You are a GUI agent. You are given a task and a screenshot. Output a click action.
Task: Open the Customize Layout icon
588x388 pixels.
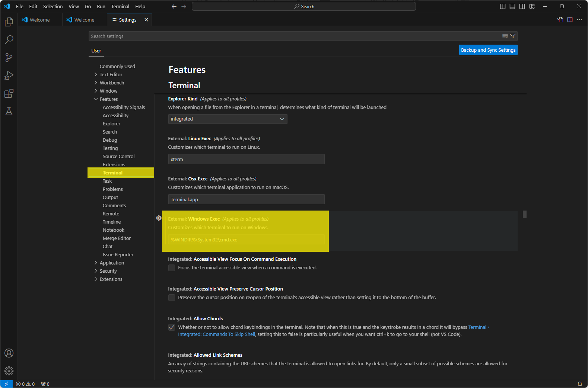pyautogui.click(x=532, y=6)
